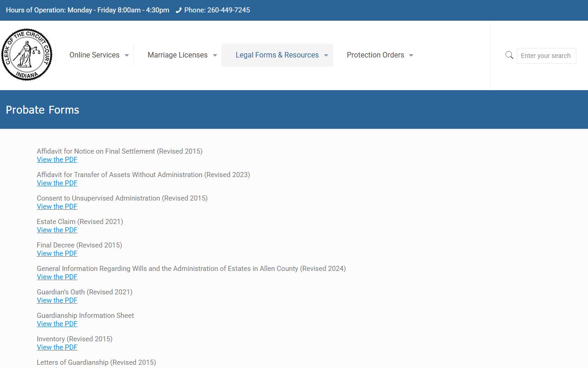View the PDF for Inventory (Revised 2015)

57,347
